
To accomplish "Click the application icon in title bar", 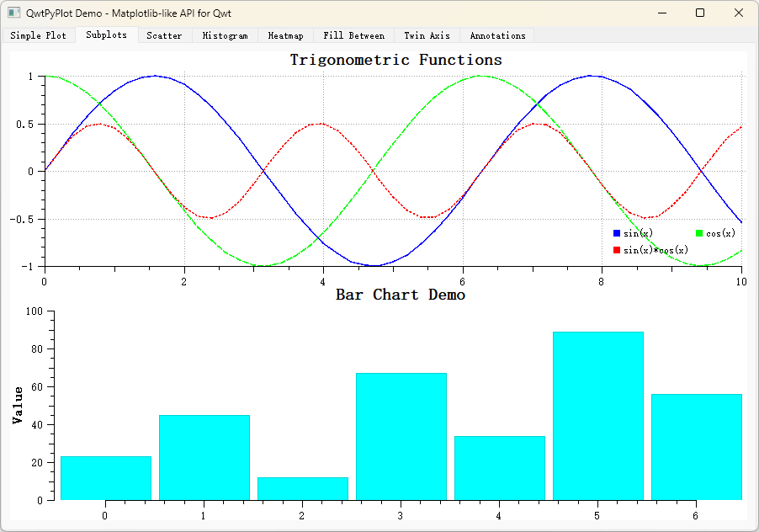I will click(14, 13).
